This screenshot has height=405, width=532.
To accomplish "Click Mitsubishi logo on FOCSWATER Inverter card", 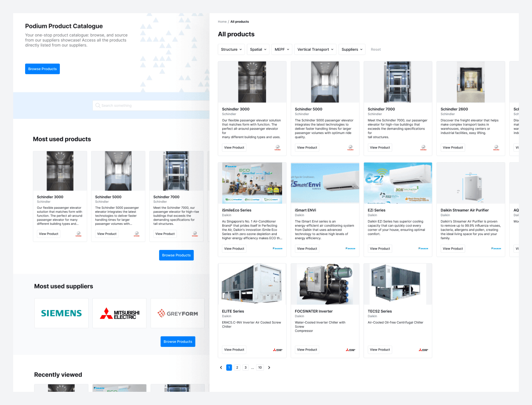I will click(351, 350).
